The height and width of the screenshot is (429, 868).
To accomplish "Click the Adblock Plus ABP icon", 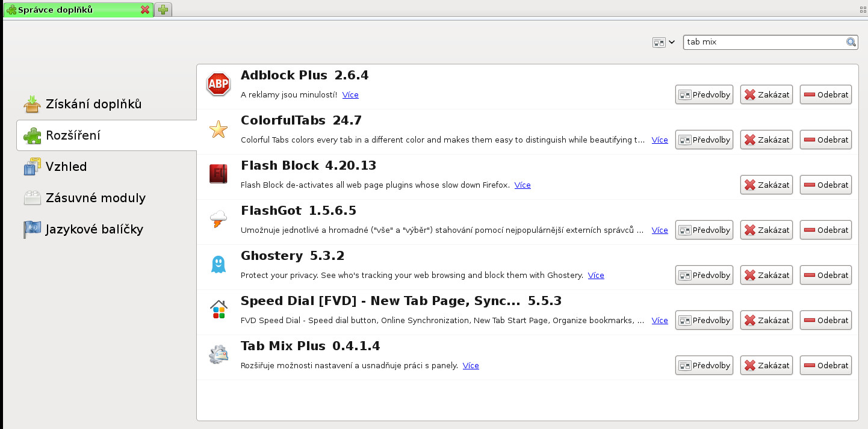I will tap(218, 85).
